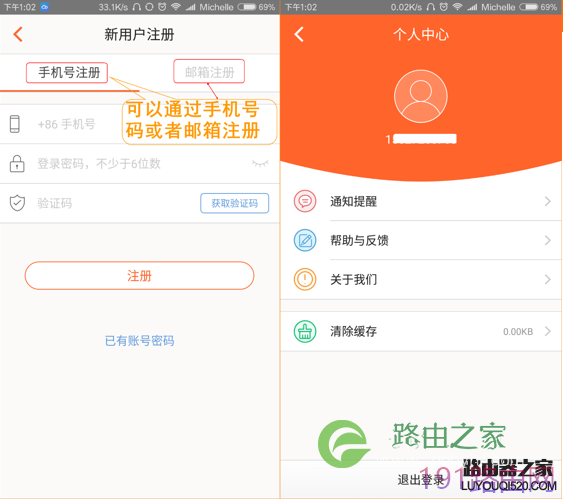
Task: Tap the 0.00KB cache size value
Action: click(518, 332)
